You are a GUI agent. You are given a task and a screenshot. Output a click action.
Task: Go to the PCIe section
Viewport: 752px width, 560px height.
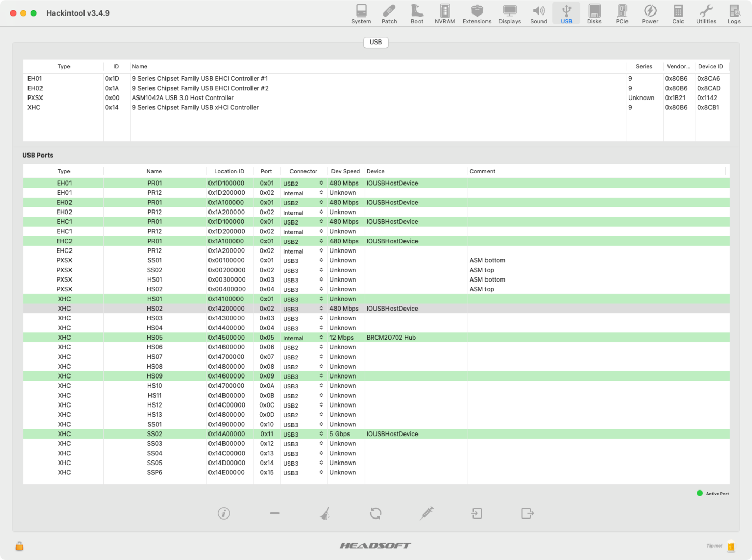pos(622,14)
